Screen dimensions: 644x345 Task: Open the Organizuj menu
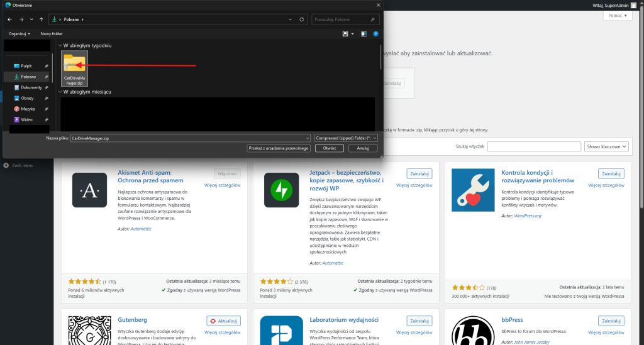click(19, 33)
